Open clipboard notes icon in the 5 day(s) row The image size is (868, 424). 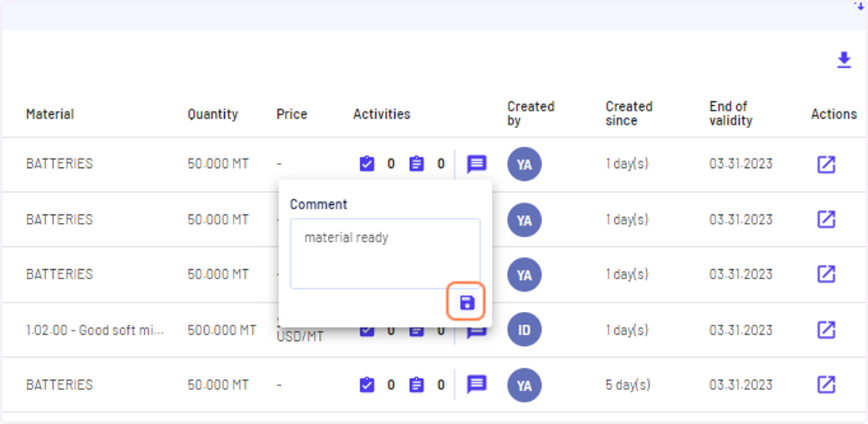coord(417,385)
